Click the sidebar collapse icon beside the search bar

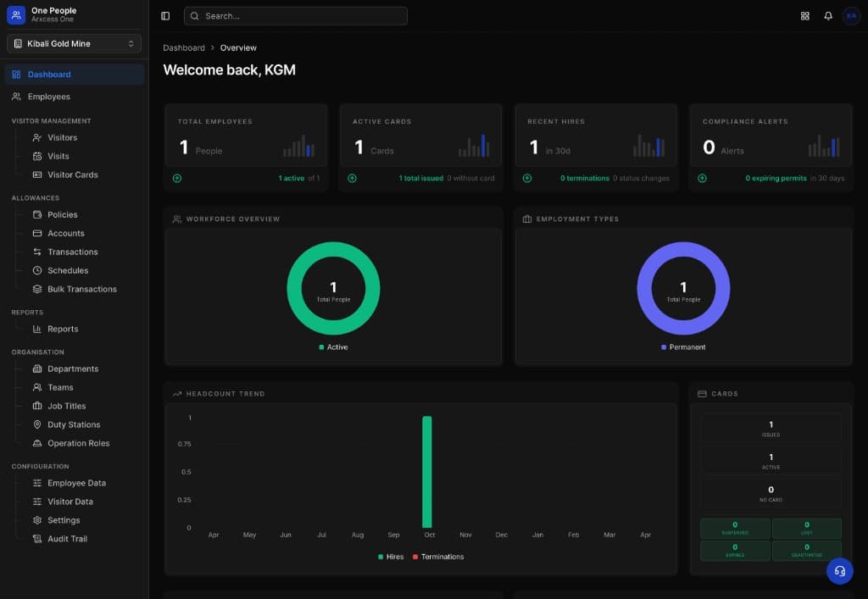point(164,15)
